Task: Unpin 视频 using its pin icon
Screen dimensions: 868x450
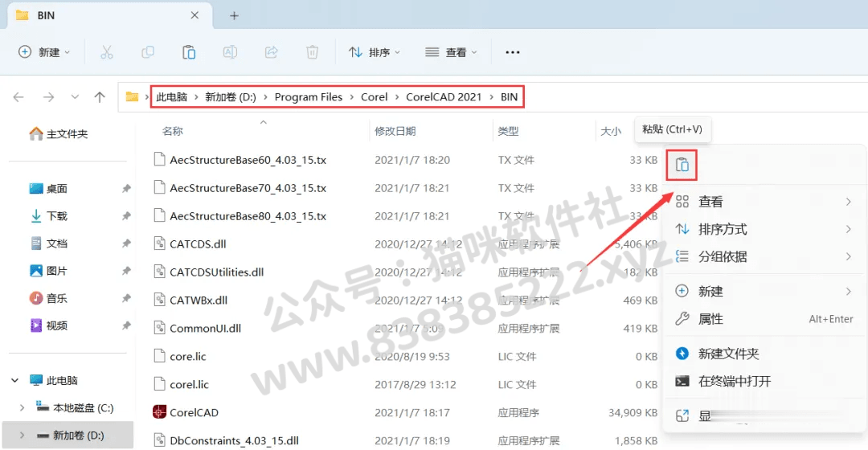Action: [126, 325]
